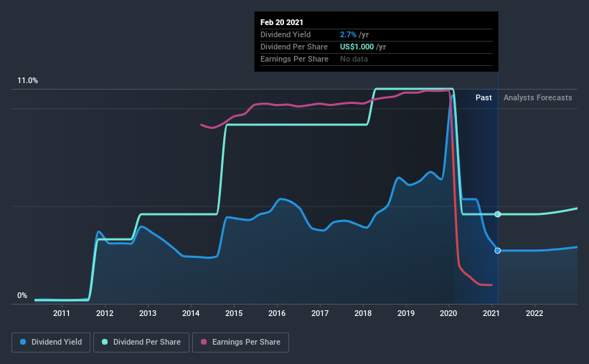Click the 2011 x-axis label
Image resolution: width=589 pixels, height=364 pixels.
click(x=62, y=313)
